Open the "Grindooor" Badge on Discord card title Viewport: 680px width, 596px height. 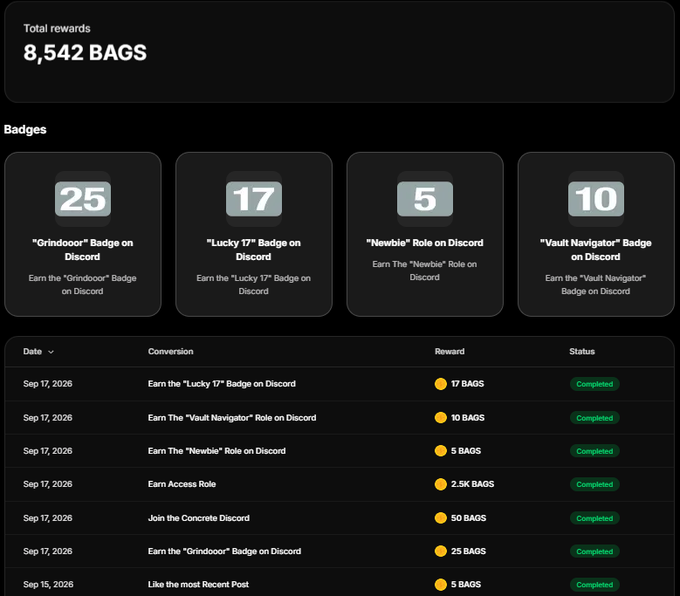click(82, 249)
